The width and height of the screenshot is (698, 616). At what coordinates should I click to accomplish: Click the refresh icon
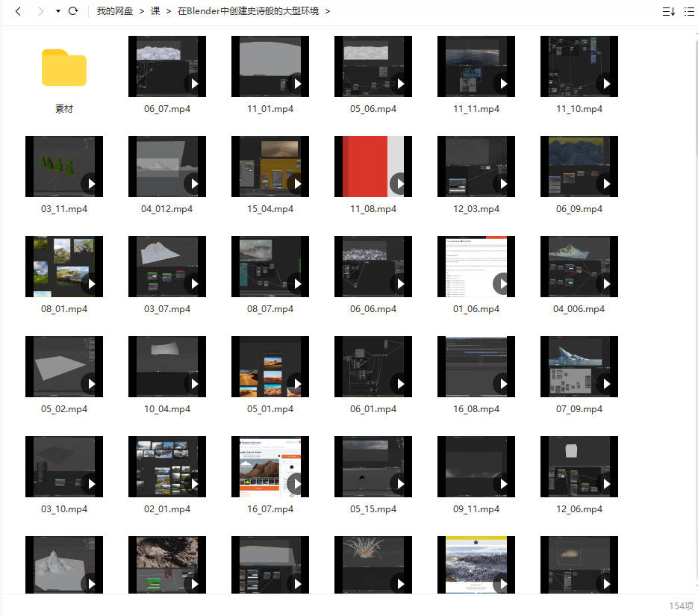point(73,11)
